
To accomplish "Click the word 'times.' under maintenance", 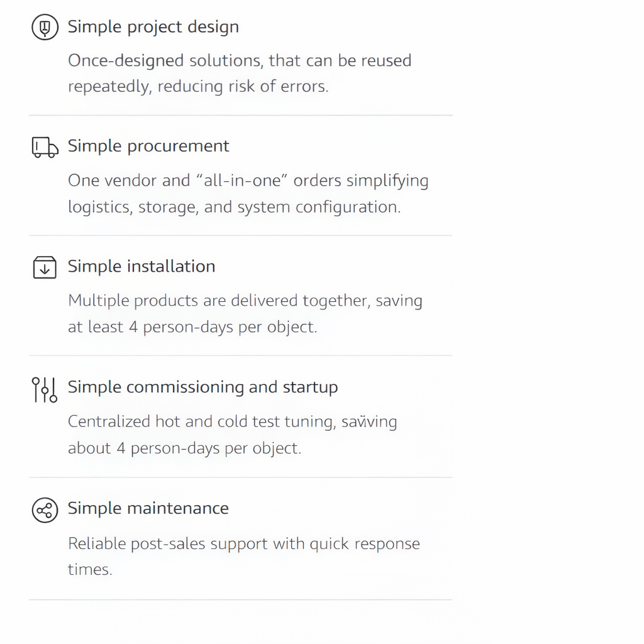I will (x=90, y=570).
